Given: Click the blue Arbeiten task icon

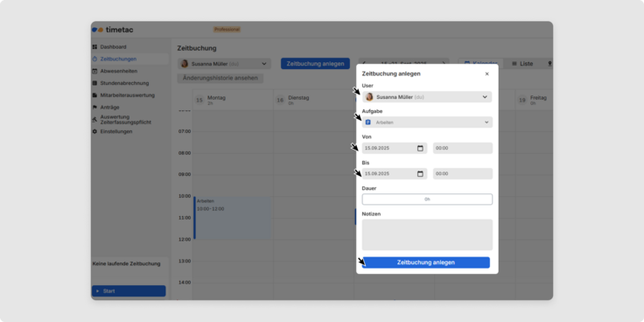Looking at the screenshot, I should pyautogui.click(x=368, y=122).
